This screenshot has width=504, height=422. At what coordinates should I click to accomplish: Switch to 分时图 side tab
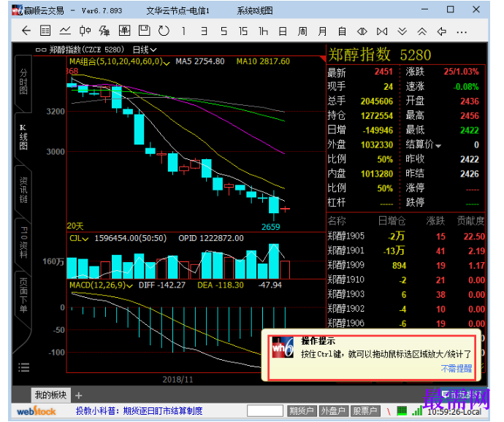click(23, 82)
